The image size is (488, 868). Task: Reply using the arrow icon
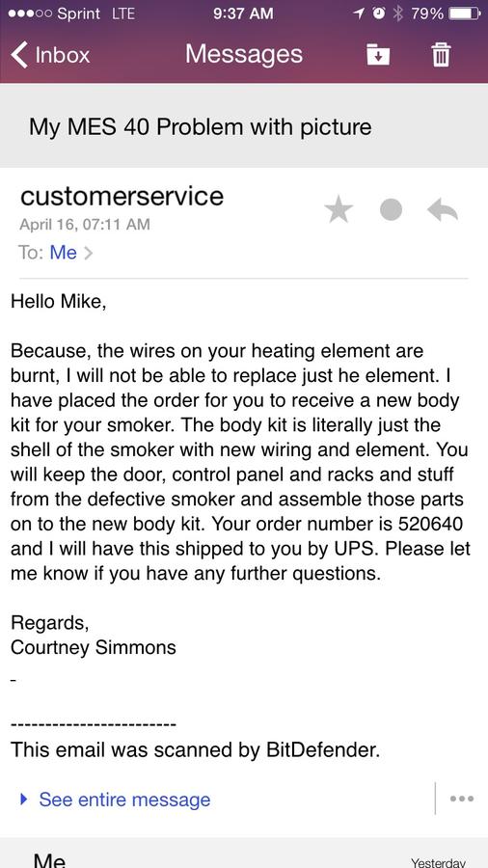(x=443, y=210)
